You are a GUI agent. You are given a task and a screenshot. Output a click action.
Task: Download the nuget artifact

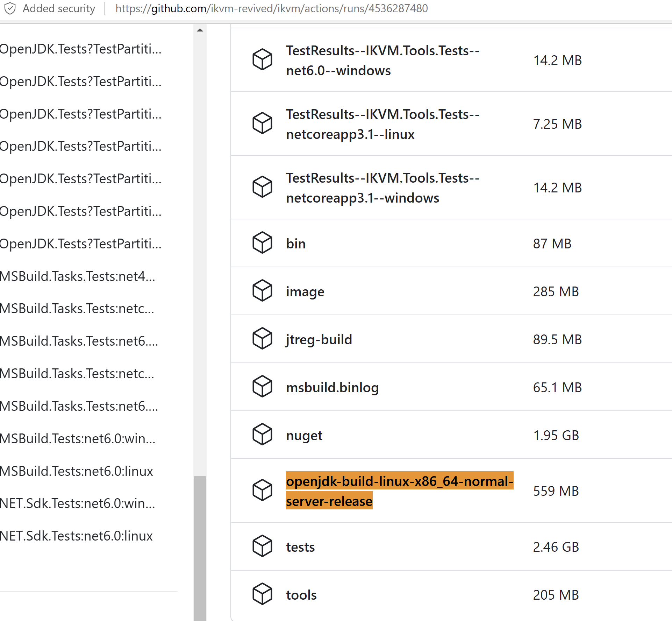click(x=304, y=436)
